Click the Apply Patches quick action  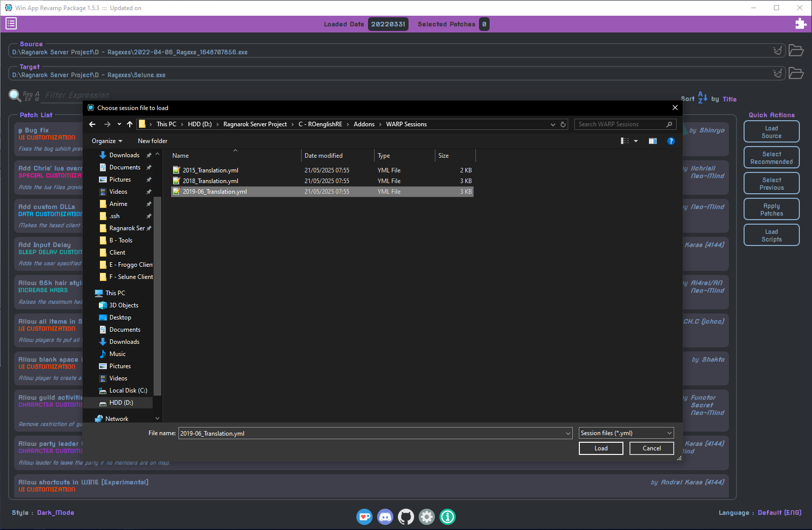click(771, 209)
